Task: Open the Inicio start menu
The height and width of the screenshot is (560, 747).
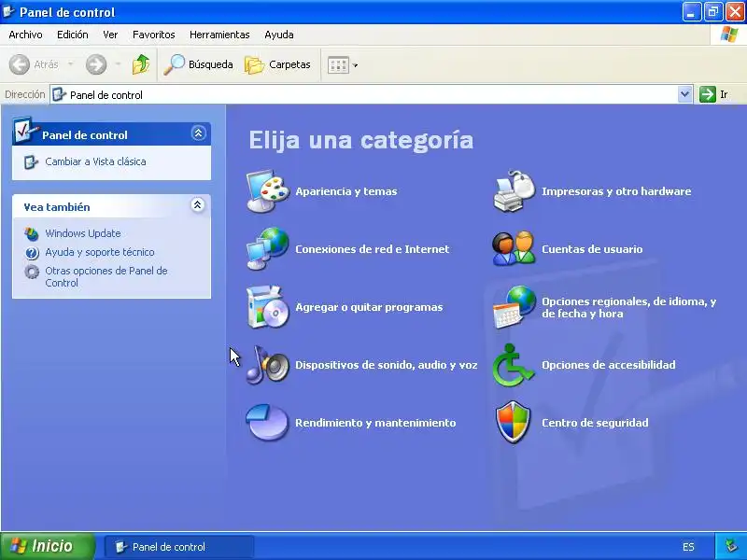Action: coord(48,546)
